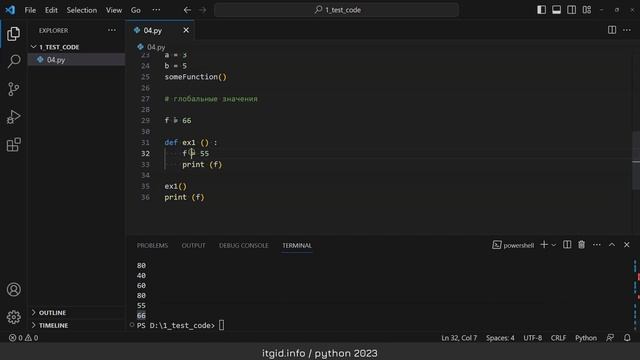Click the 'def ex1 () :' code line
The width and height of the screenshot is (640, 360).
click(x=191, y=142)
